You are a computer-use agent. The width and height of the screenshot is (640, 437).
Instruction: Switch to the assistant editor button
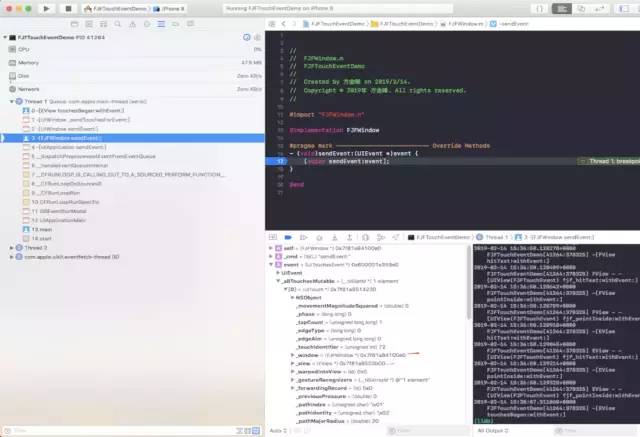coord(581,9)
